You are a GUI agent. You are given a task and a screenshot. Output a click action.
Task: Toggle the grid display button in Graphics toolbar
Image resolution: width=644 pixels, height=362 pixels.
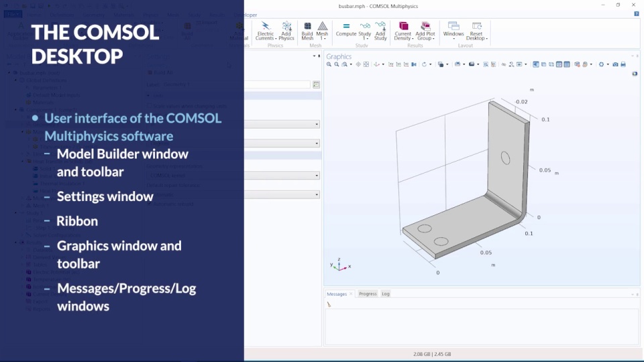[x=559, y=64]
